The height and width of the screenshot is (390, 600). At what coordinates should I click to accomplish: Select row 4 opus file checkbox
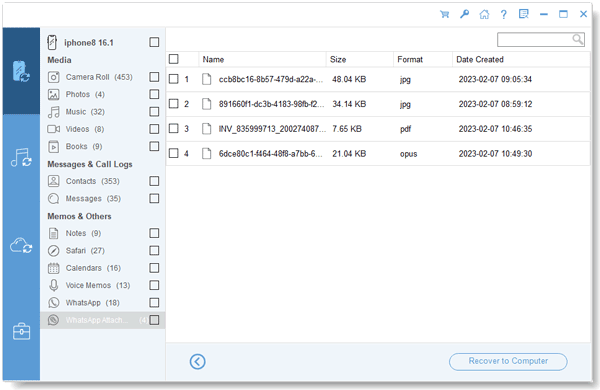click(x=174, y=153)
